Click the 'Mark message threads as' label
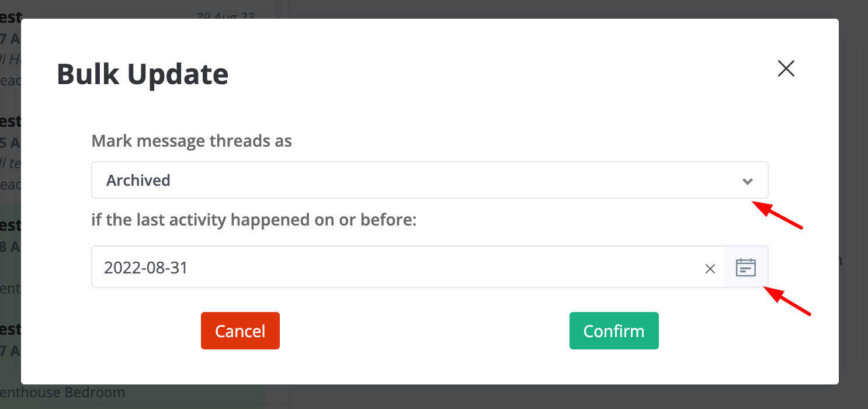 pos(192,141)
